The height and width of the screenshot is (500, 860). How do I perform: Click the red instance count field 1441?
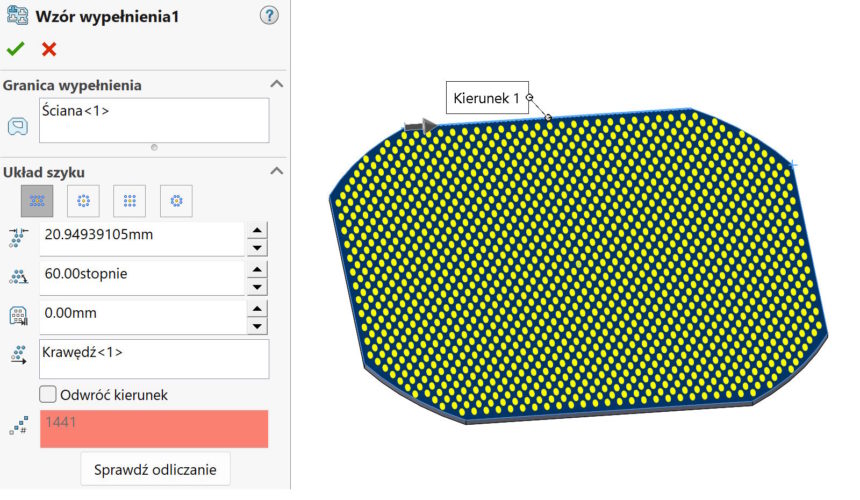[x=154, y=428]
